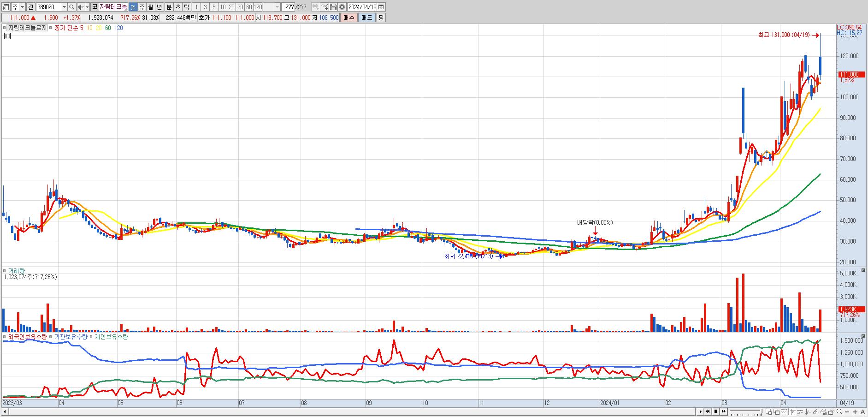Select interval 1 button

(196, 7)
